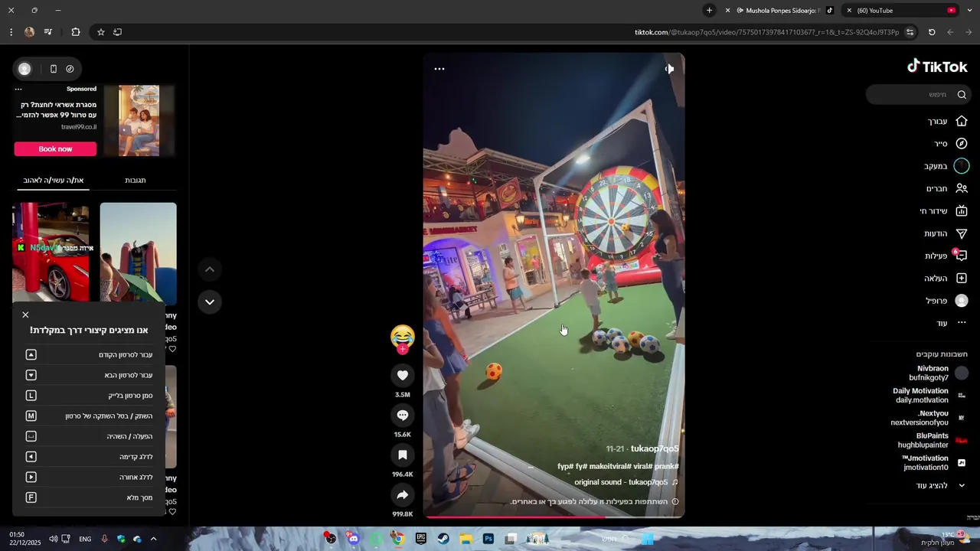Open the Upload page (העלאה)

(x=946, y=279)
